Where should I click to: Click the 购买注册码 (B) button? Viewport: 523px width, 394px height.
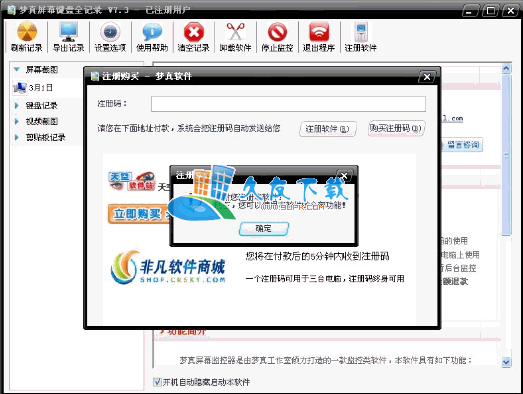[396, 128]
